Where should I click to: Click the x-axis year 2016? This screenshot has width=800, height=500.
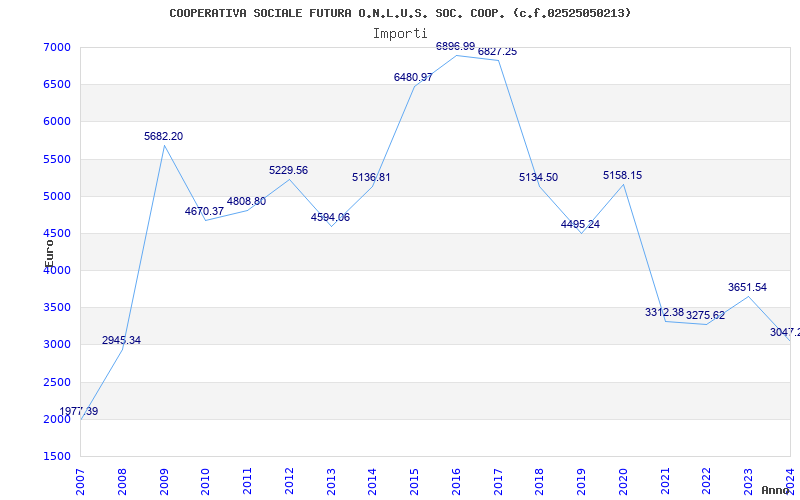click(x=456, y=481)
